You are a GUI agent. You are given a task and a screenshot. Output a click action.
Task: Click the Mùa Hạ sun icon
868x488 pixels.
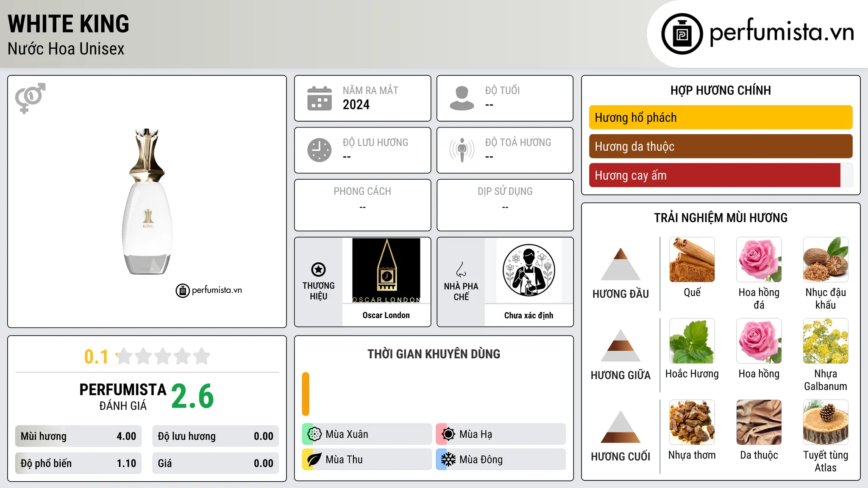point(448,434)
